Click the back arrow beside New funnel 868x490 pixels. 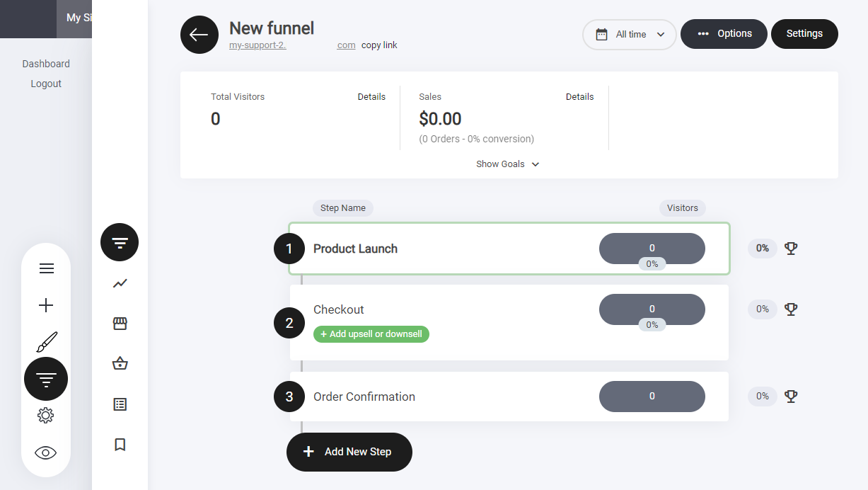point(199,35)
